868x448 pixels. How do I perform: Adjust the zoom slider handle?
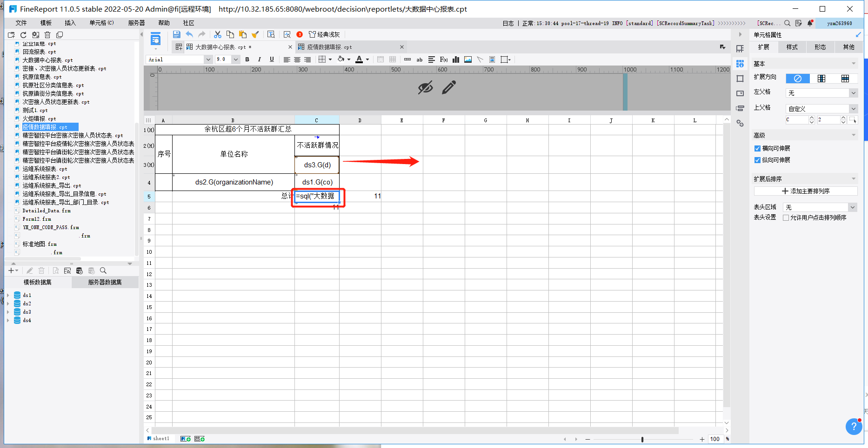642,439
